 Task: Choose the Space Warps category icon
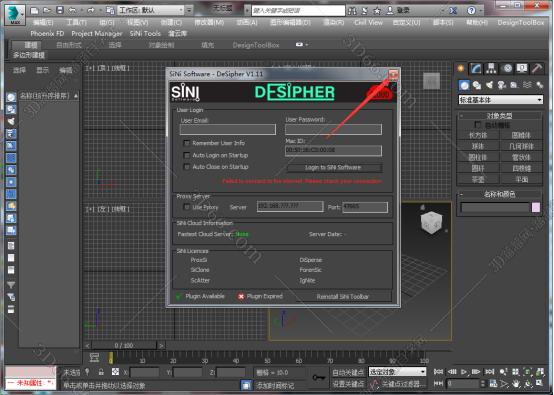[527, 85]
